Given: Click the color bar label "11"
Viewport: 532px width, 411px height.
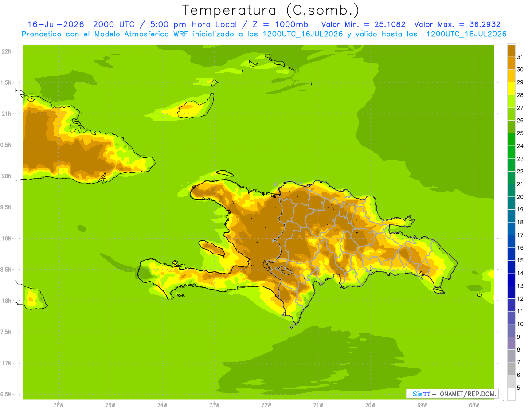Looking at the screenshot, I should click(520, 311).
